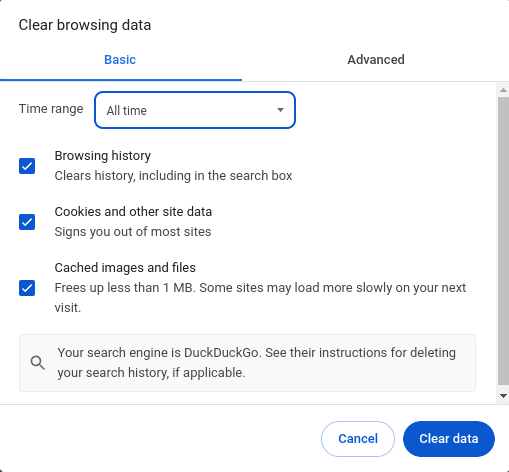
Task: Click the 'Clear browsing data' title
Action: click(x=85, y=25)
